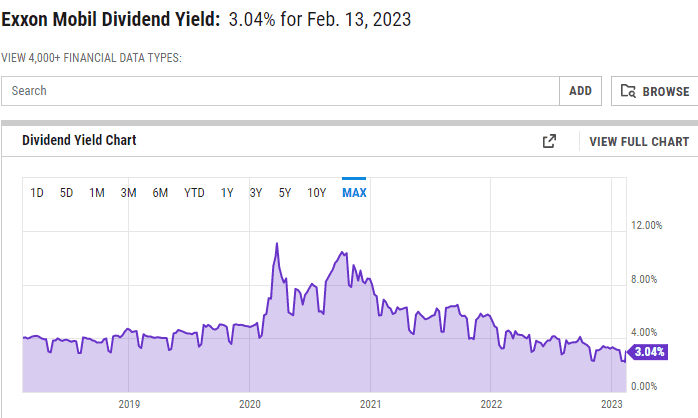Viewport: 698px width, 418px height.
Task: Click the expand chart popout icon
Action: click(549, 141)
